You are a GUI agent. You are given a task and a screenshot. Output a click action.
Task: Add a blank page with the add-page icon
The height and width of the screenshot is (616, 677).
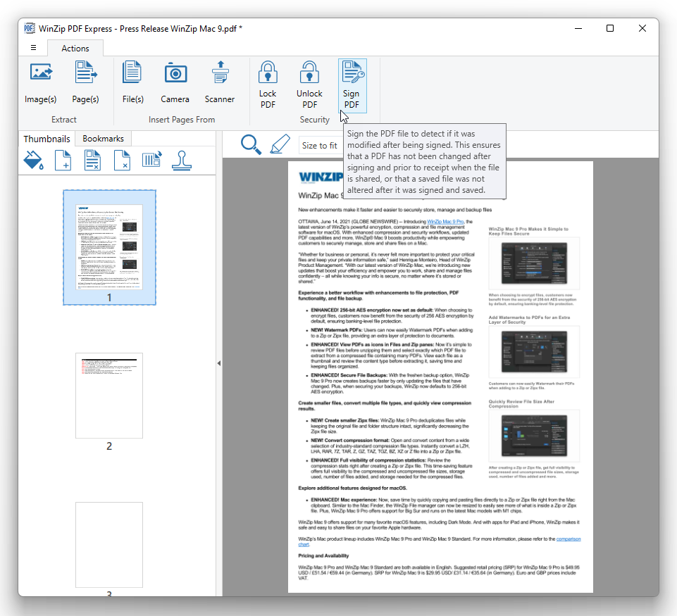63,161
